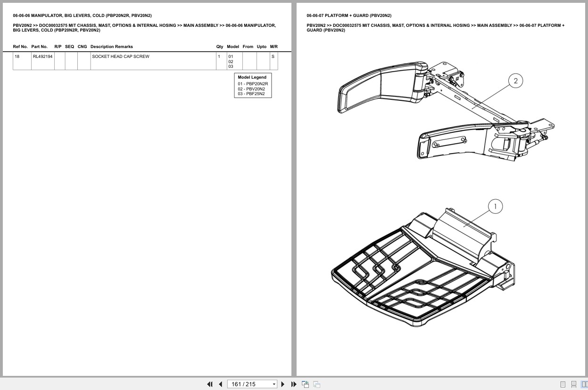Click the Model Legend heading
The image size is (588, 390).
click(252, 77)
